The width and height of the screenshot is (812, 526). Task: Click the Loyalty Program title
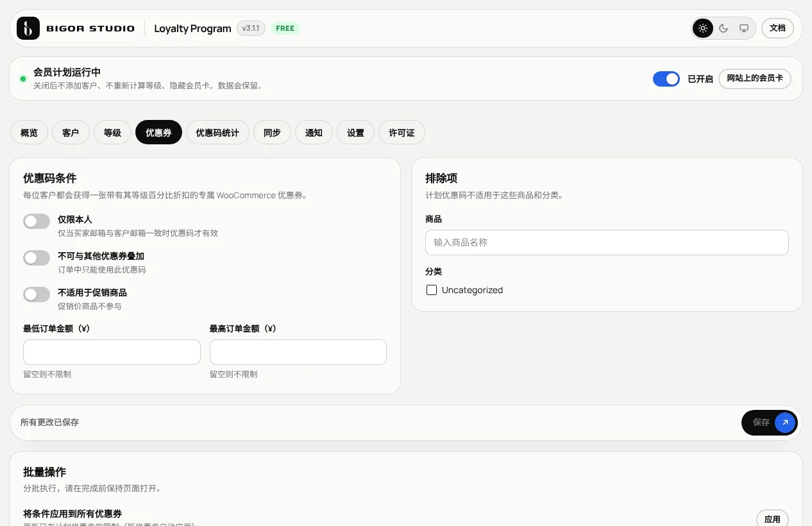(192, 28)
